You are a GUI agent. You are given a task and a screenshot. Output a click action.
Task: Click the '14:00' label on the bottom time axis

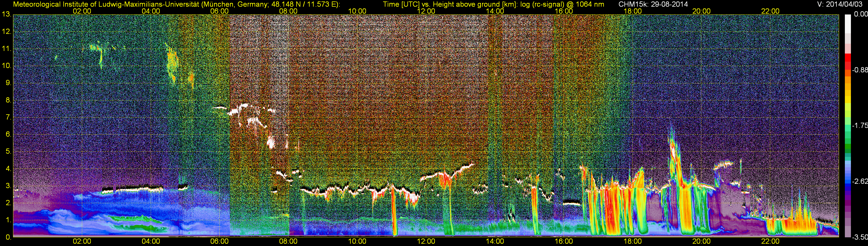coord(495,241)
